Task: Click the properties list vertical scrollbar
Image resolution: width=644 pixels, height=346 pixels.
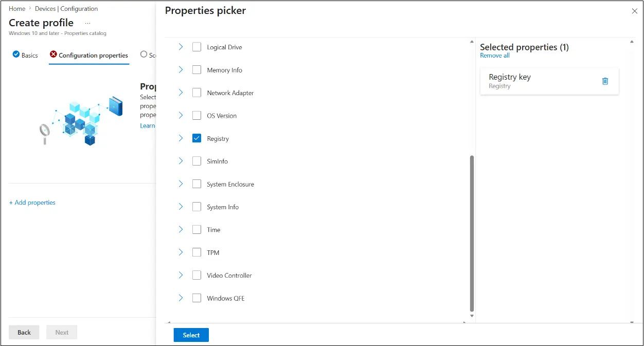Action: click(x=472, y=233)
